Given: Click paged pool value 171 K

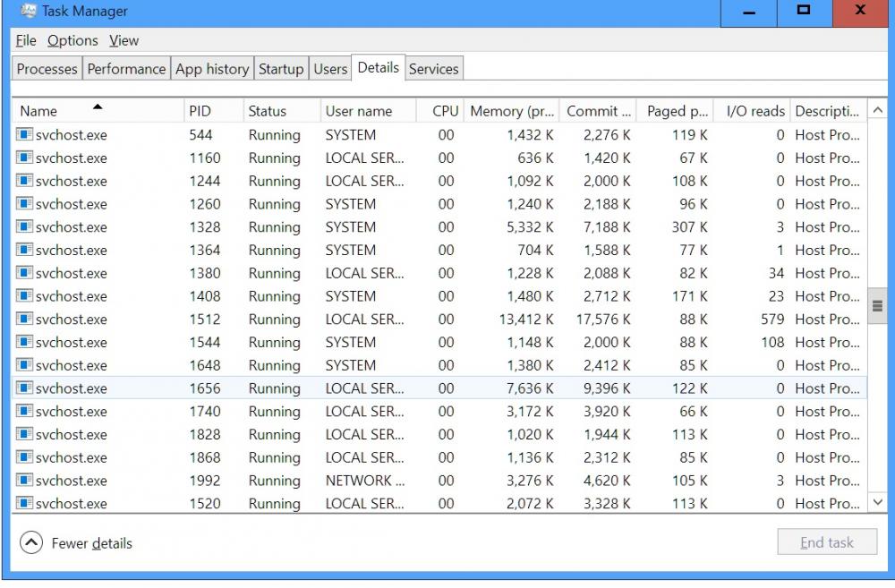Looking at the screenshot, I should pos(689,295).
